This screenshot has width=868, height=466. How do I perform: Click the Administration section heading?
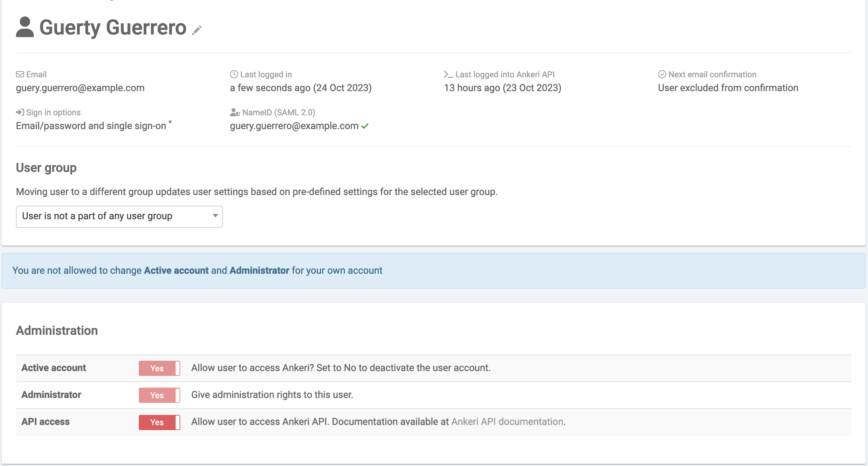pos(57,330)
